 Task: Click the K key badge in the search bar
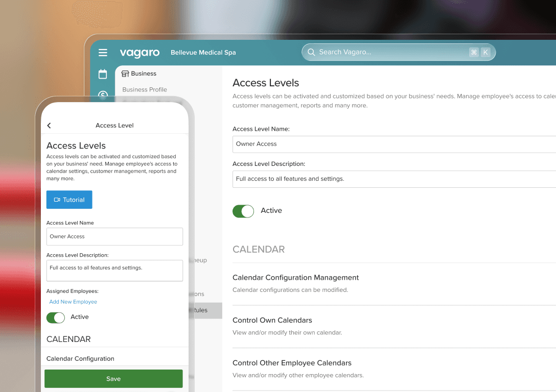click(485, 52)
